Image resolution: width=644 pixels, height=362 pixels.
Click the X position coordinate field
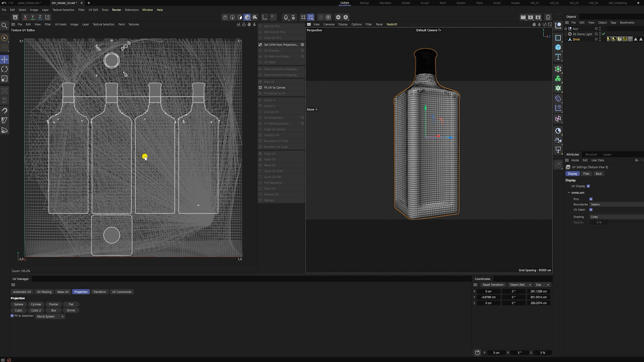point(488,291)
